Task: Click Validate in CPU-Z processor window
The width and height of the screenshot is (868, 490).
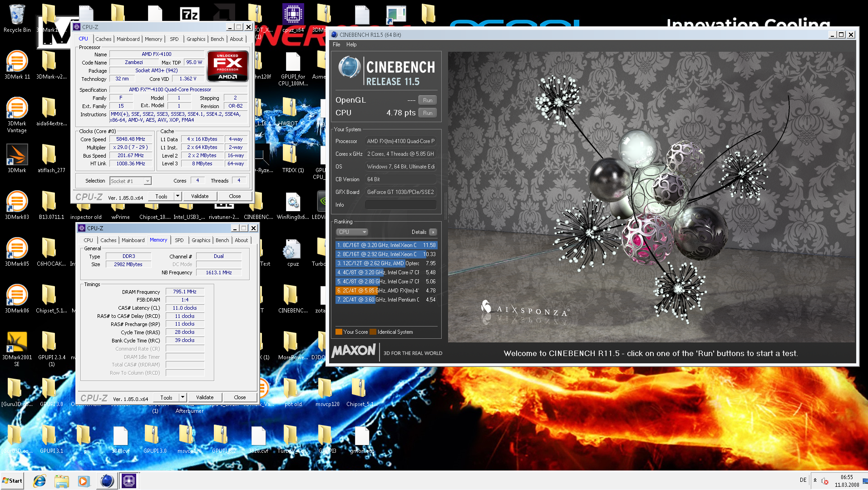Action: 200,196
